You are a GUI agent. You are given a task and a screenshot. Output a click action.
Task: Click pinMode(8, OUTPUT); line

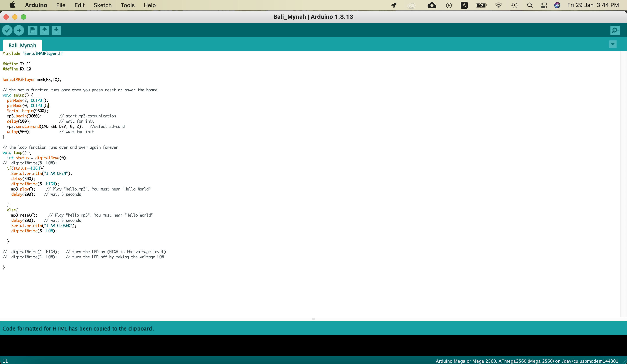coord(27,100)
